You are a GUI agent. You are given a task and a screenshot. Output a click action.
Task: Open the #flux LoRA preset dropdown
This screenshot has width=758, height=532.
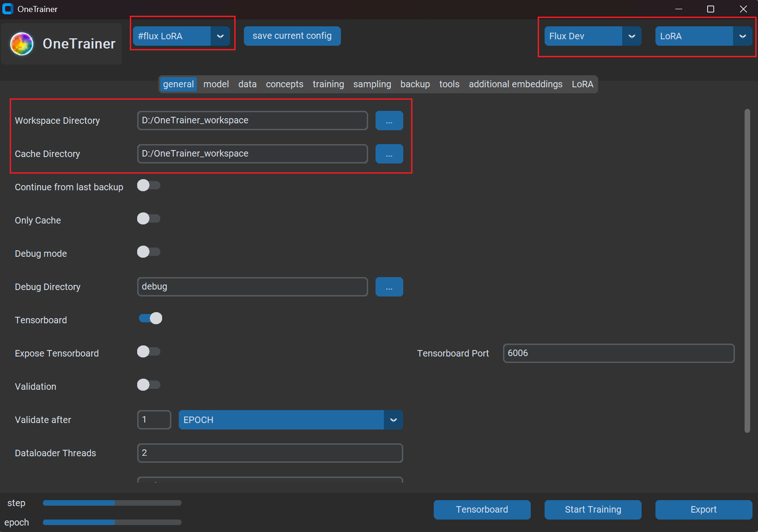click(182, 36)
